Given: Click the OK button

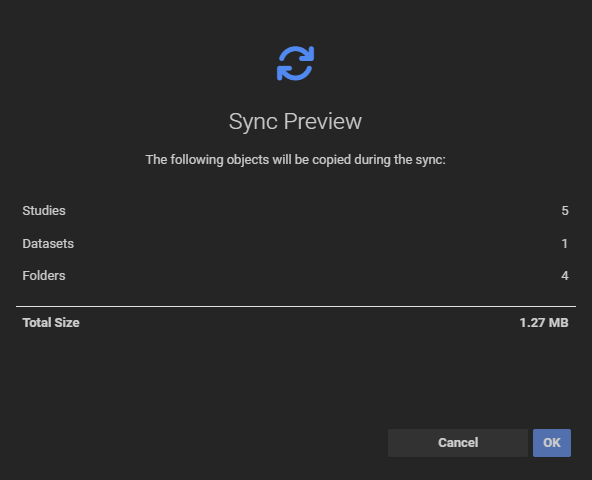Looking at the screenshot, I should pyautogui.click(x=552, y=443).
